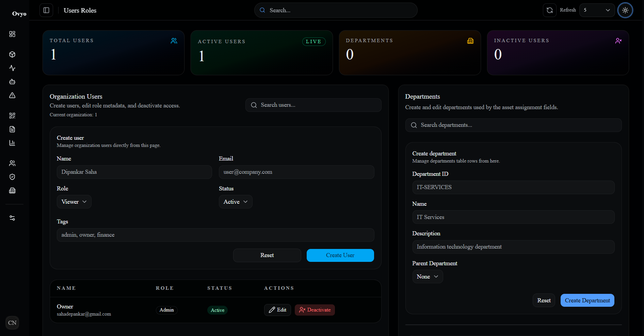Open the activity pulse icon in sidebar
644x336 pixels.
tap(12, 68)
